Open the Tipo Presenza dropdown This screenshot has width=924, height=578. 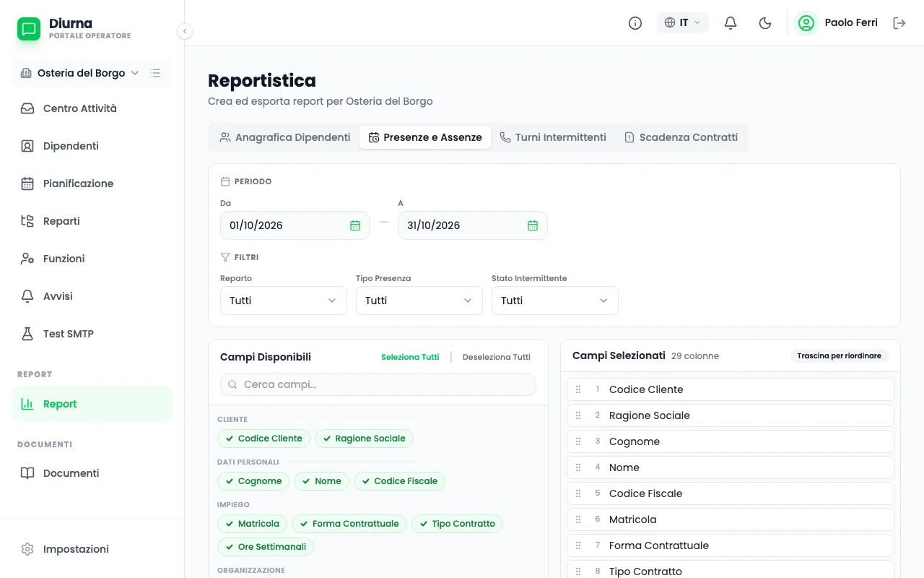[419, 301]
